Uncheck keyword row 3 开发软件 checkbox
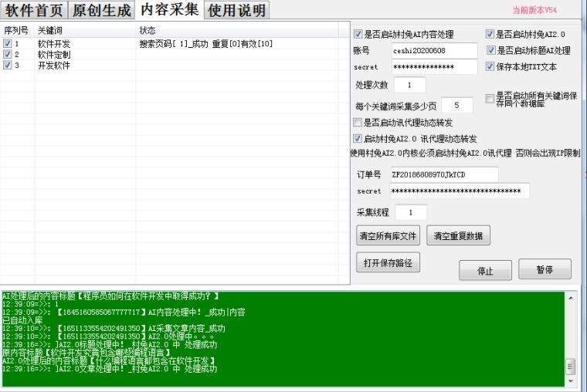 tap(7, 65)
